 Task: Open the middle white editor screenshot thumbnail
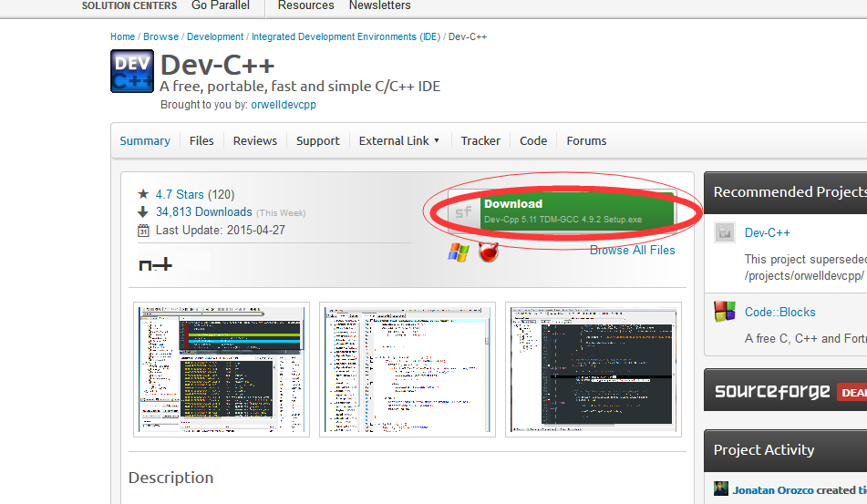pos(408,369)
